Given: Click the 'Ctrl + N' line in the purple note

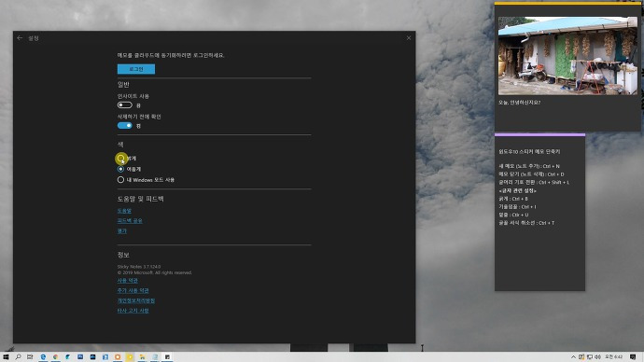Looking at the screenshot, I should pyautogui.click(x=529, y=166).
